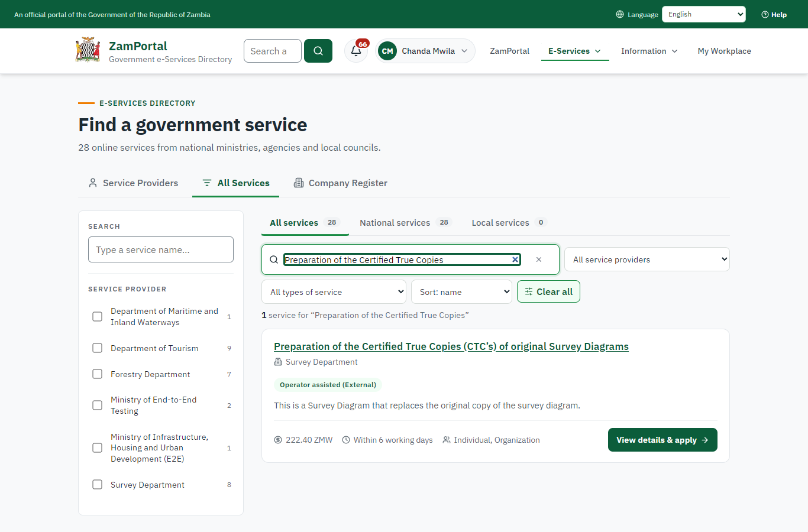The image size is (808, 532).
Task: Click the people icon beside Individual, Organization
Action: [x=447, y=440]
